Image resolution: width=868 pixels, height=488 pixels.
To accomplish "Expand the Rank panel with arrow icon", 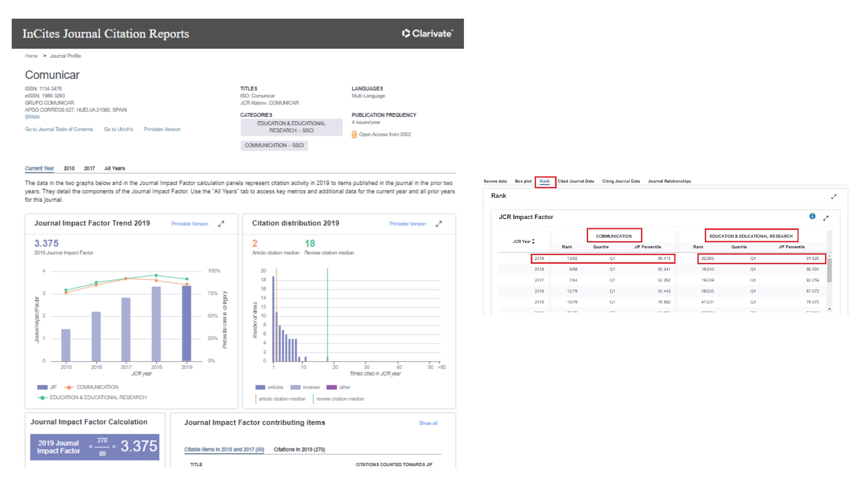I will pos(833,197).
